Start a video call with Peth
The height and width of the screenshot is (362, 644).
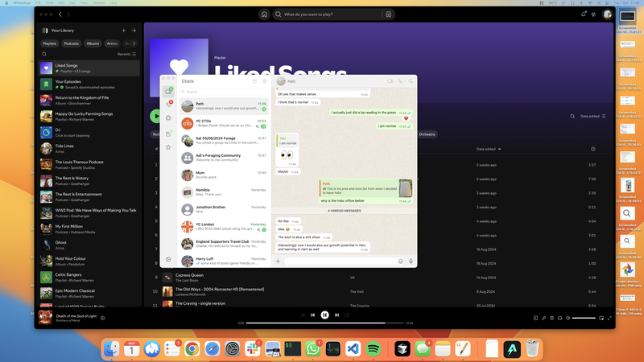pos(390,81)
